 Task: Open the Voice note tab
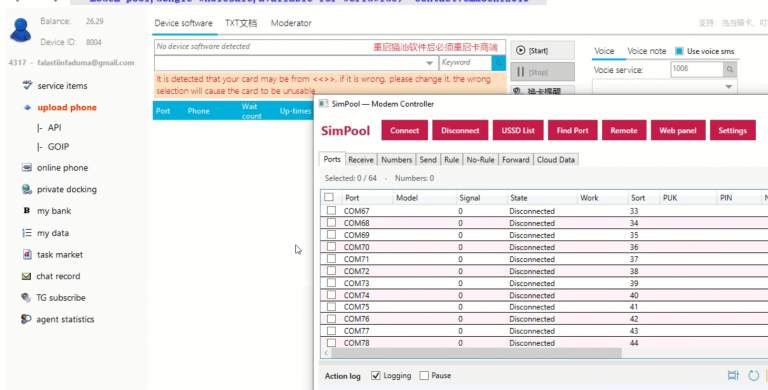coord(647,51)
